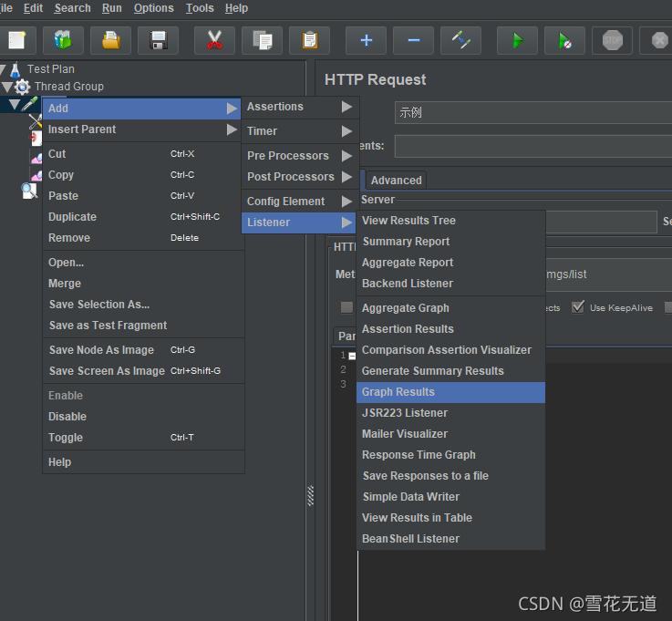Image resolution: width=672 pixels, height=621 pixels.
Task: Choose Simple Data Writer entry
Action: coord(450,497)
